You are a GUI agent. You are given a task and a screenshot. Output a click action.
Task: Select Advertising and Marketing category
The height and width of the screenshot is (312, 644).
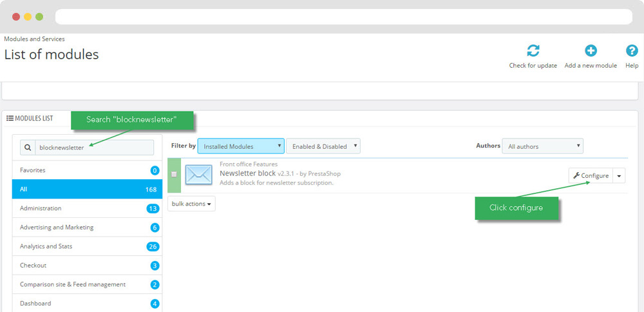87,228
